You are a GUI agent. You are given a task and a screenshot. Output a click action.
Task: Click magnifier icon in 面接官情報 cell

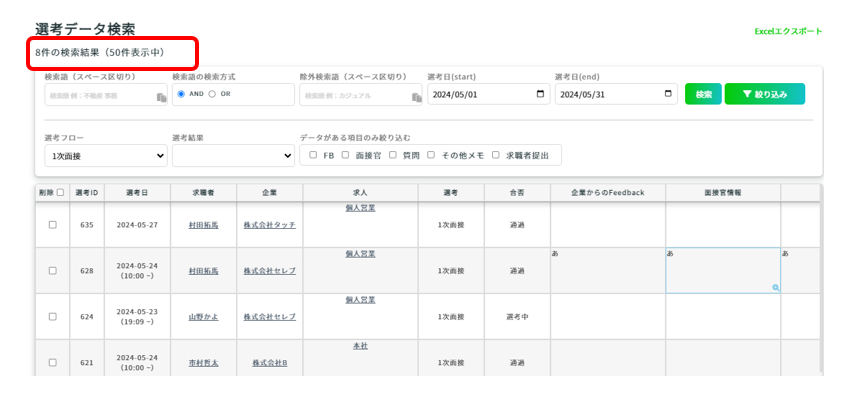775,287
